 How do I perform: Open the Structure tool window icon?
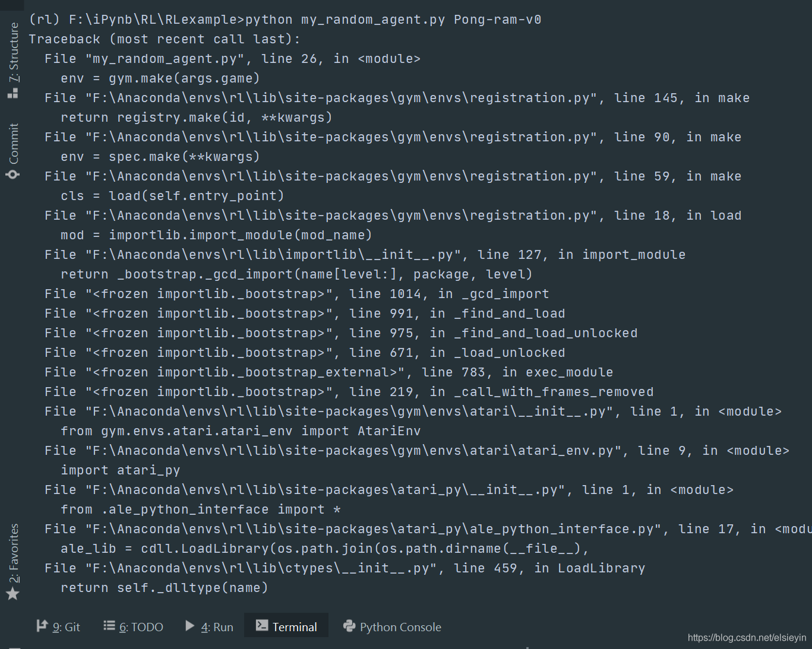point(13,93)
